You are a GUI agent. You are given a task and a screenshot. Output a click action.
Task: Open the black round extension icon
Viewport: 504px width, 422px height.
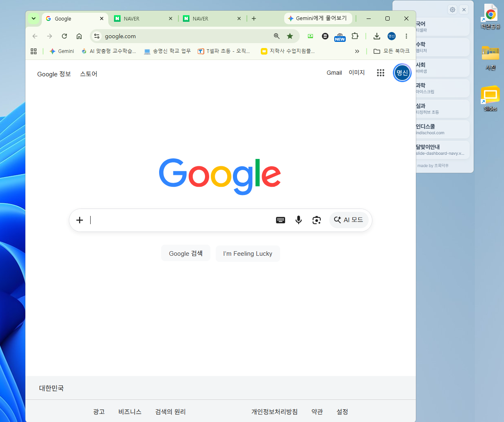[325, 36]
